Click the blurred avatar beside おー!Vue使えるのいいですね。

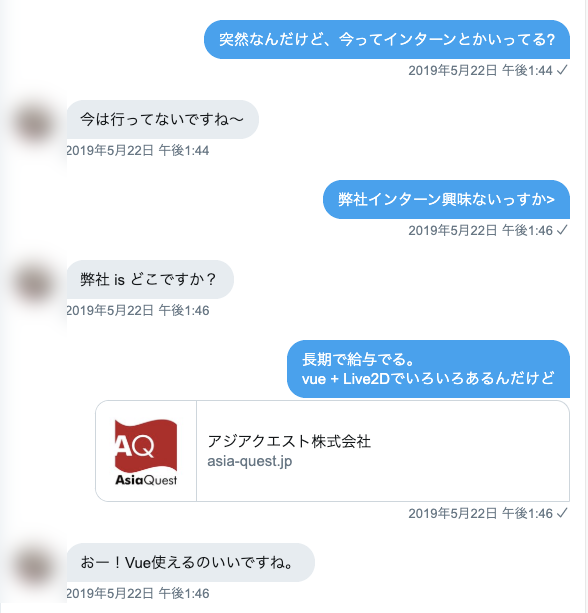pyautogui.click(x=34, y=567)
